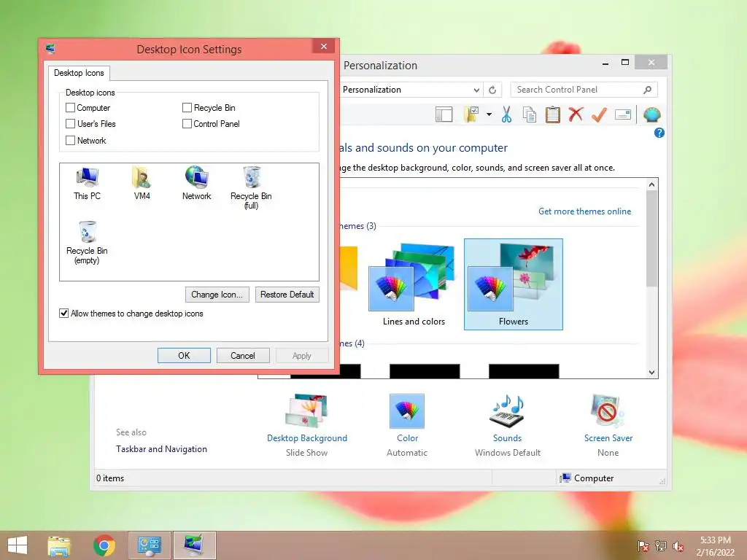Switch to Control Panel taskbar item

[x=150, y=545]
